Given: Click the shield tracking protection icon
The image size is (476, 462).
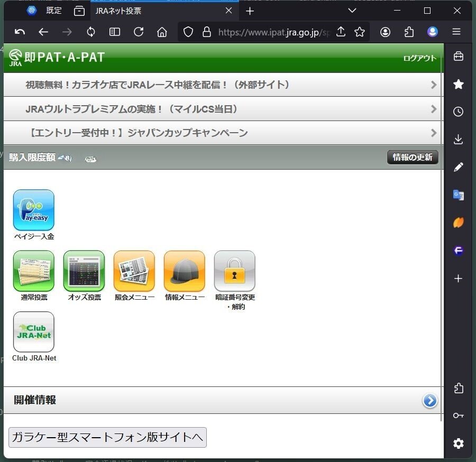Looking at the screenshot, I should coord(188,32).
